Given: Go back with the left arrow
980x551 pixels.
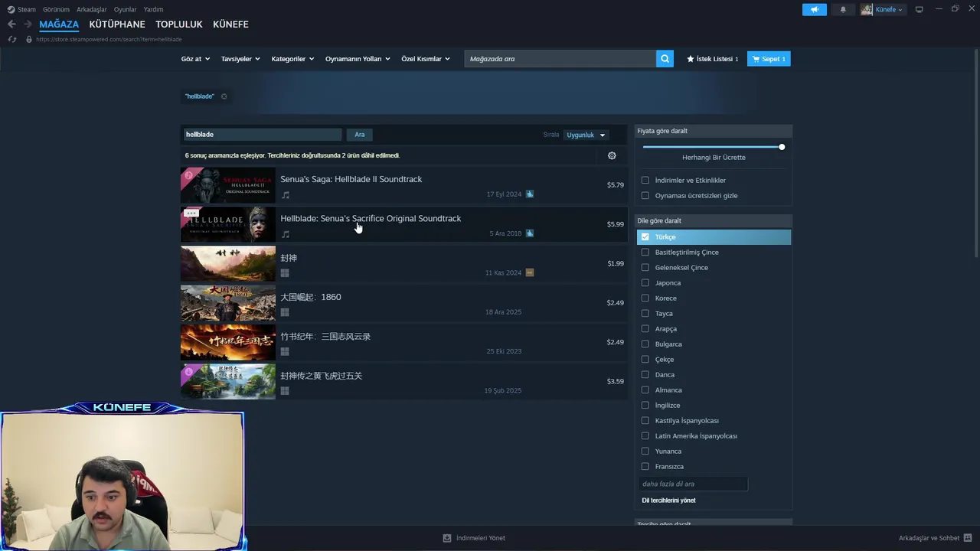Looking at the screenshot, I should 11,24.
